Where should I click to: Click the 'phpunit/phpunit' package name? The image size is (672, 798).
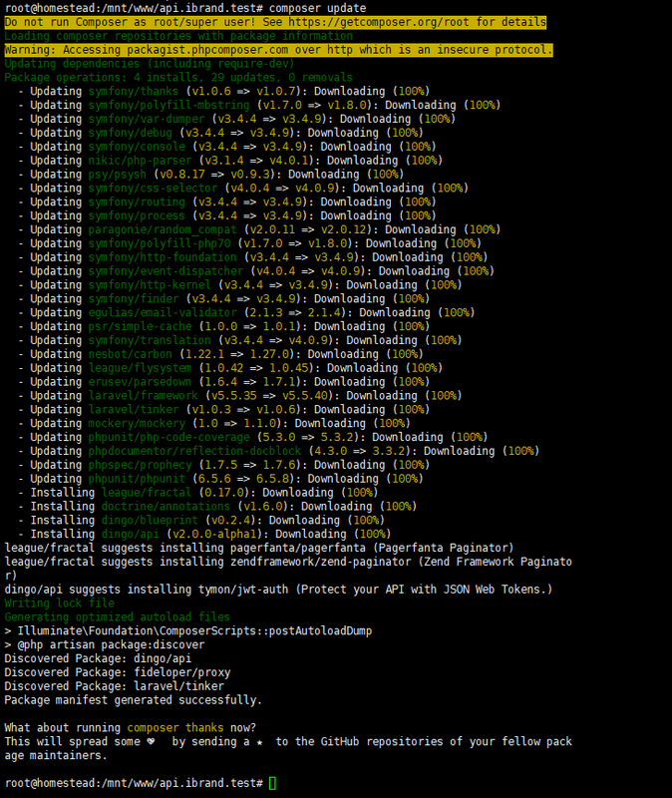click(x=137, y=479)
